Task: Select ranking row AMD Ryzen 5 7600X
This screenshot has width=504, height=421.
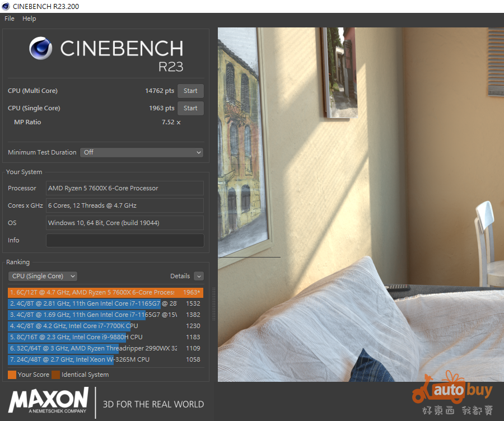Action: 105,292
